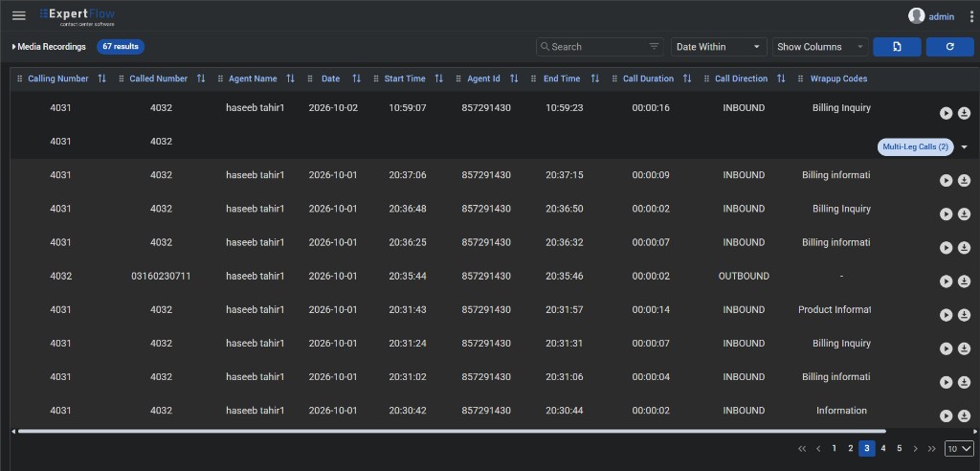Download recording of 20:37:06 call
Image resolution: width=980 pixels, height=471 pixels.
pos(964,180)
